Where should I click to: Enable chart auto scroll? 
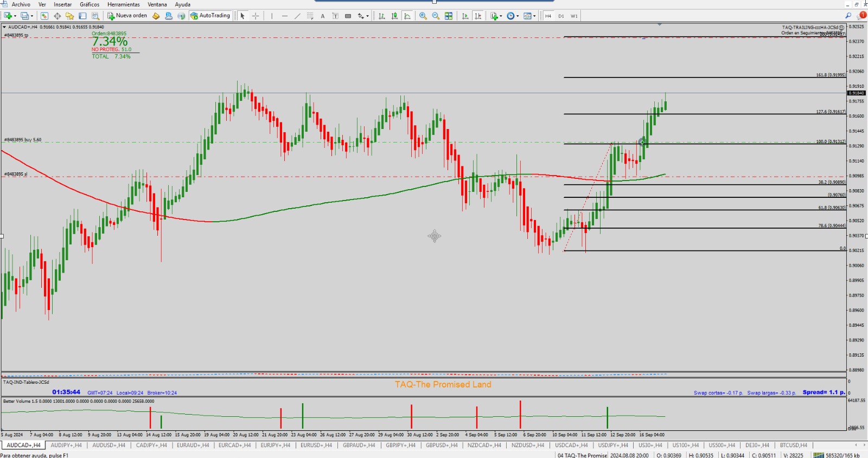point(465,16)
